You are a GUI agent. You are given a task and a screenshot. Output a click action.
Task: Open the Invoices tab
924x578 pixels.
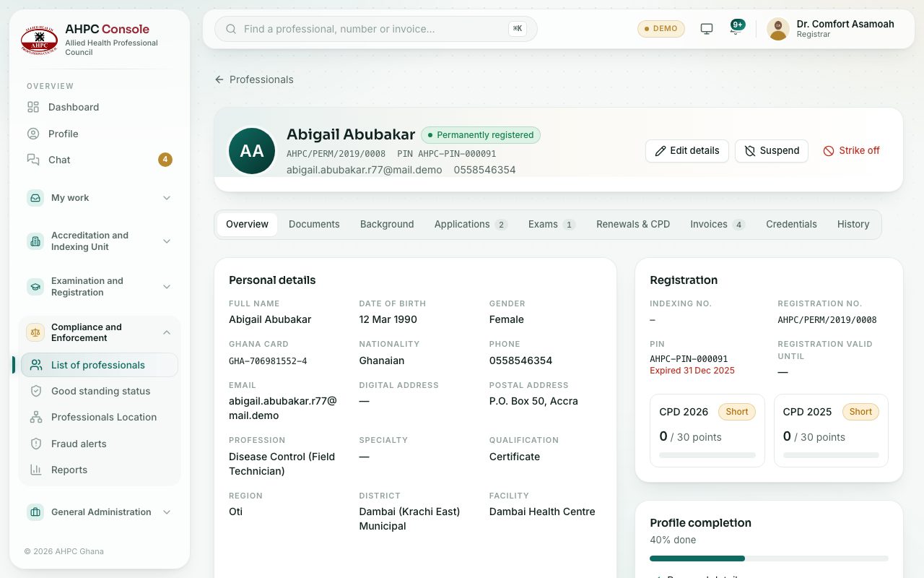pyautogui.click(x=718, y=224)
